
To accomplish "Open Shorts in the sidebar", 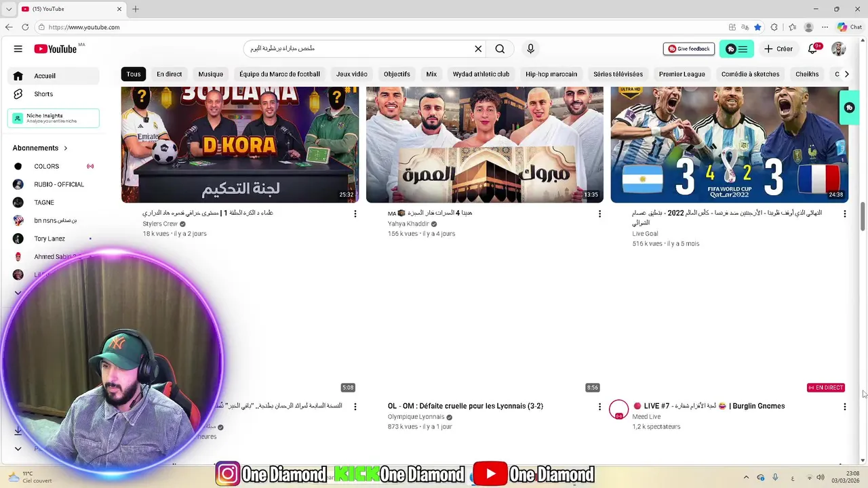I will 54,94.
